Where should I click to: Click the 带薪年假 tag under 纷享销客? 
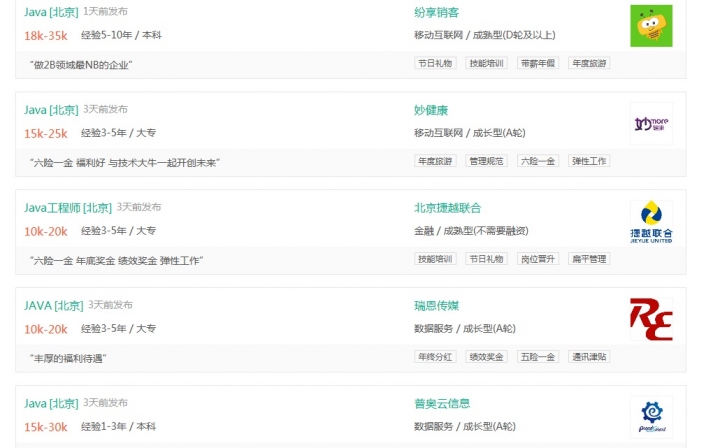(x=538, y=63)
